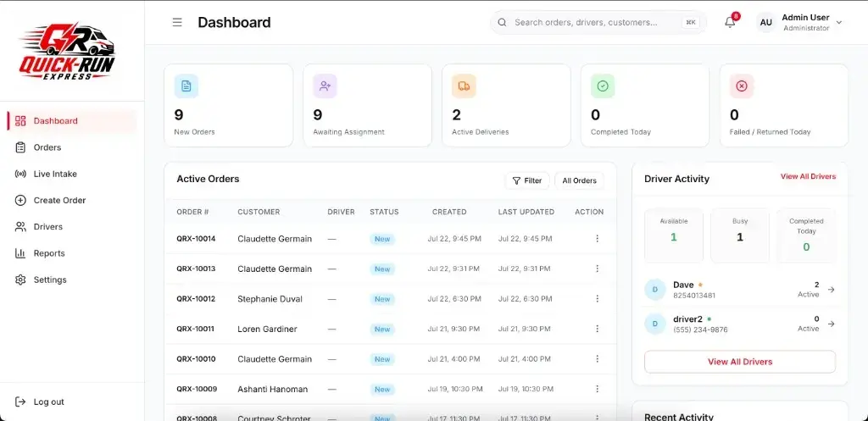Click order number QRX-10011

[196, 329]
